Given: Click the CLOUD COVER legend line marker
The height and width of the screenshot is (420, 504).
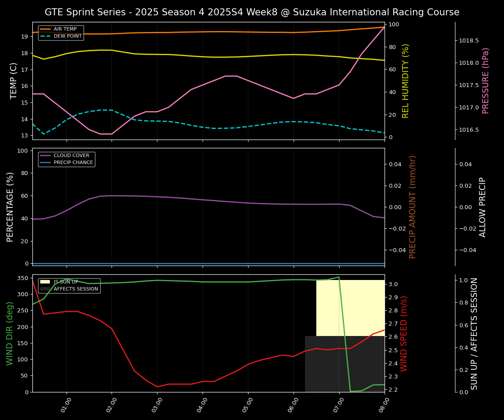Looking at the screenshot, I should [45, 156].
